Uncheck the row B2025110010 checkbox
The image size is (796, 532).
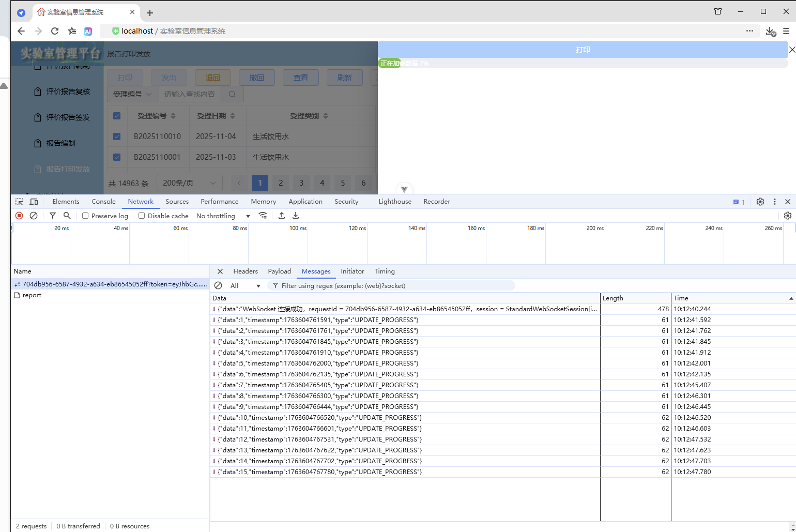coord(117,136)
